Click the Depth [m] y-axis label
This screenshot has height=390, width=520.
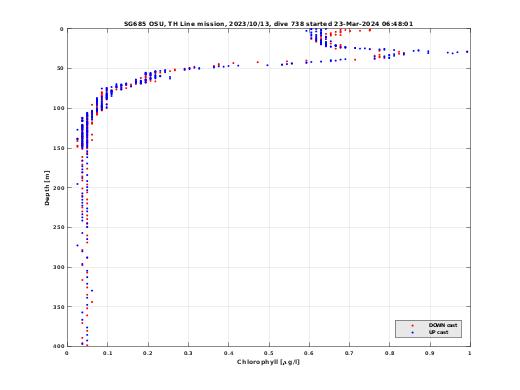tap(47, 188)
